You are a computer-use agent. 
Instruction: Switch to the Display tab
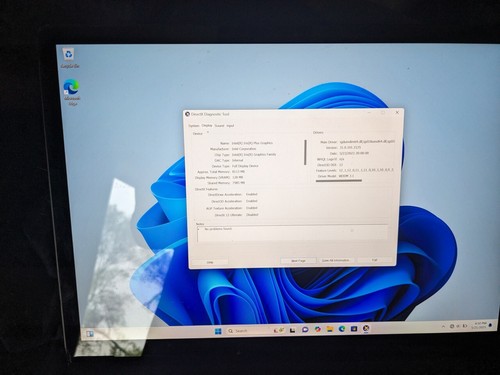point(207,126)
